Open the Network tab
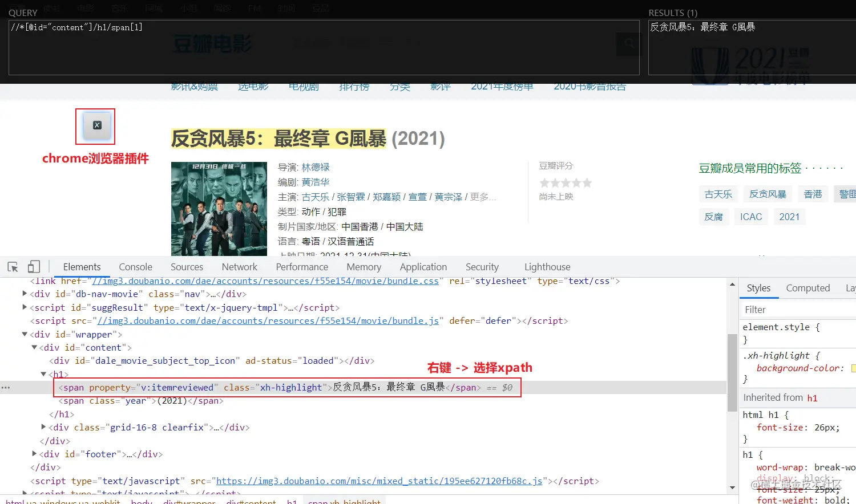The image size is (856, 504). [x=239, y=267]
